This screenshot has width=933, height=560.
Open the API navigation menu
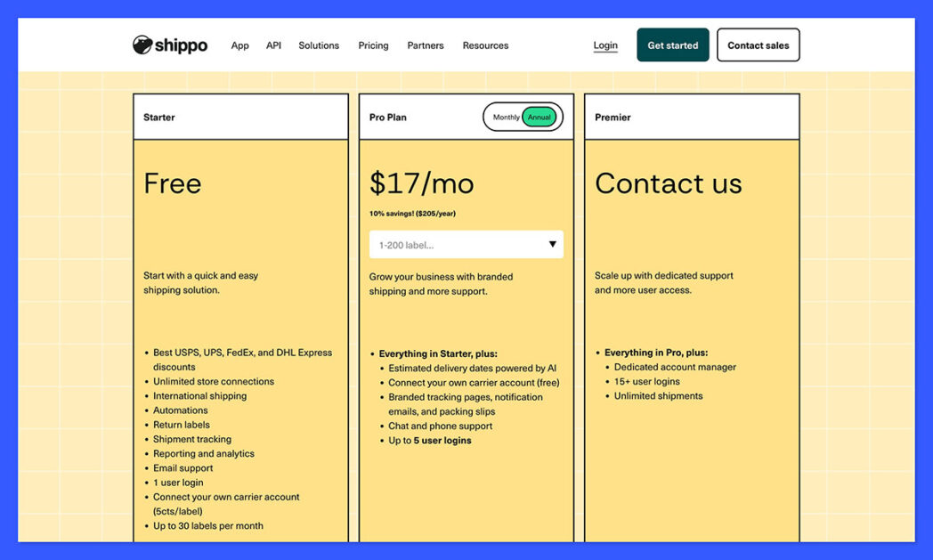(273, 45)
